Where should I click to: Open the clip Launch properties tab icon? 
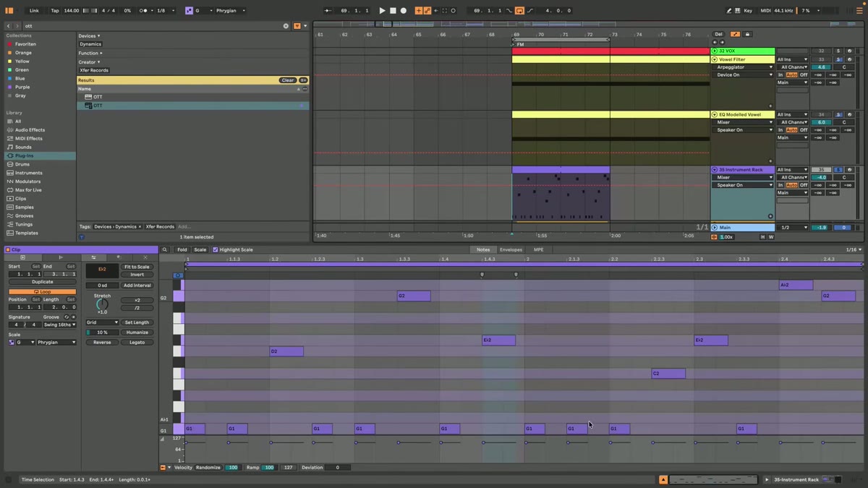coord(60,257)
